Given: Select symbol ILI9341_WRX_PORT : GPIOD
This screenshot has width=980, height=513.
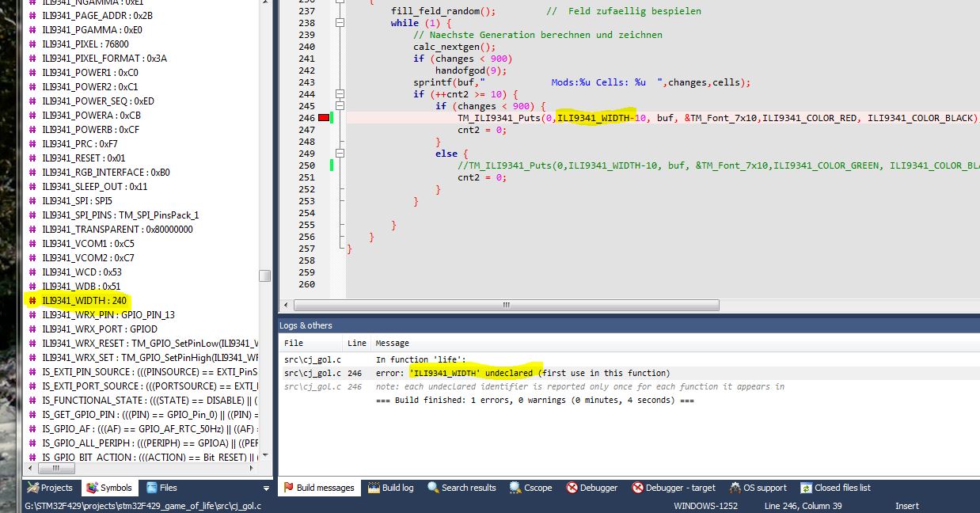Looking at the screenshot, I should tap(100, 329).
